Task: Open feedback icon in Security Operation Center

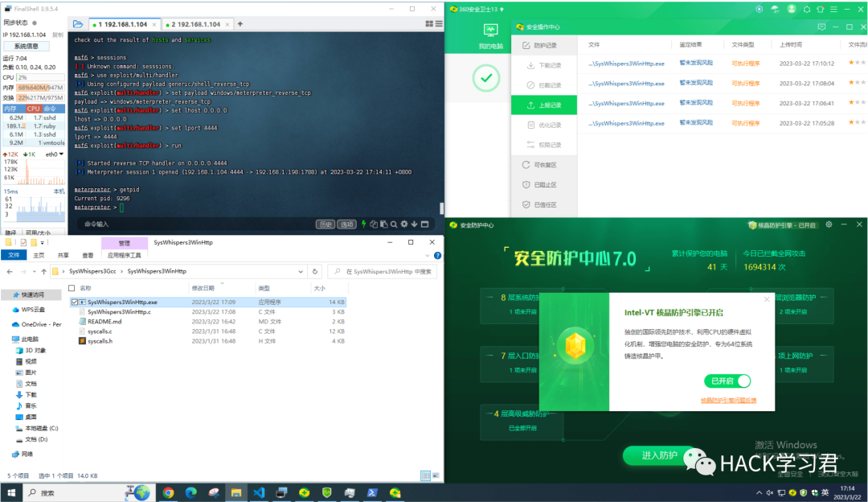Action: pyautogui.click(x=821, y=27)
